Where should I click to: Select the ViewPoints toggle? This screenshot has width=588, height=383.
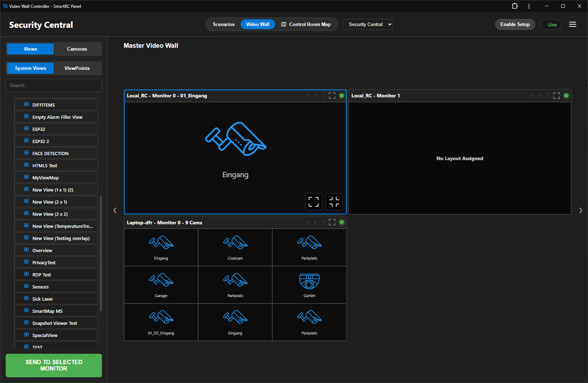(x=77, y=68)
